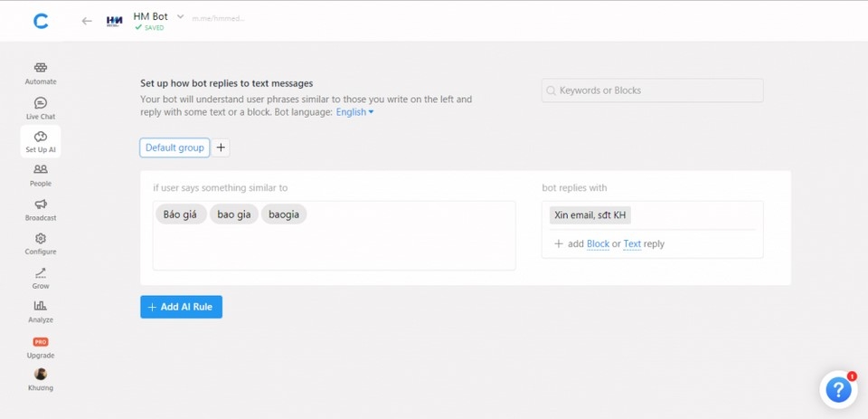
Task: Add a Text reply link
Action: 632,243
